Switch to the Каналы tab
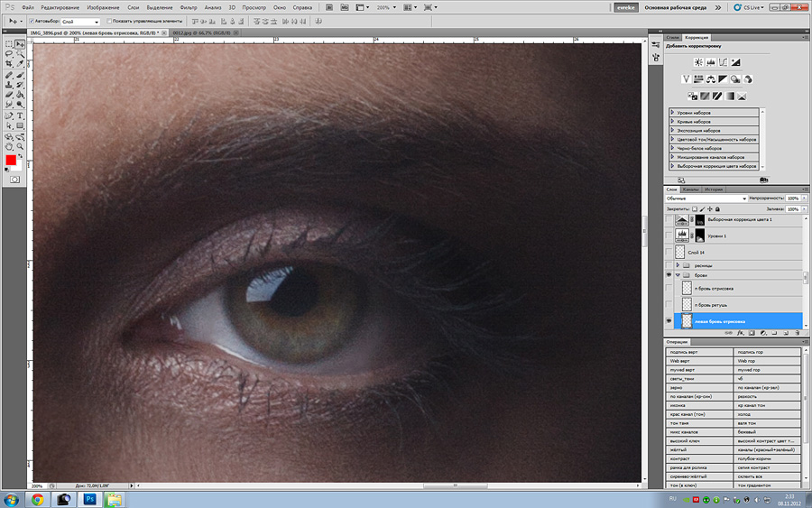 690,189
